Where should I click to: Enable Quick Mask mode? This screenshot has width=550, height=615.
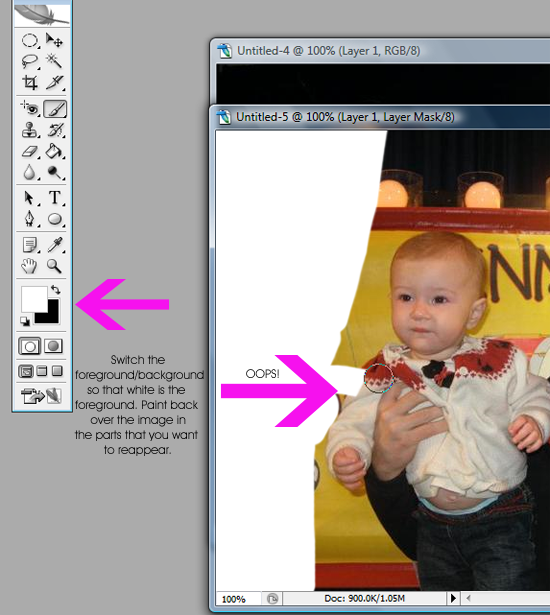pos(53,346)
